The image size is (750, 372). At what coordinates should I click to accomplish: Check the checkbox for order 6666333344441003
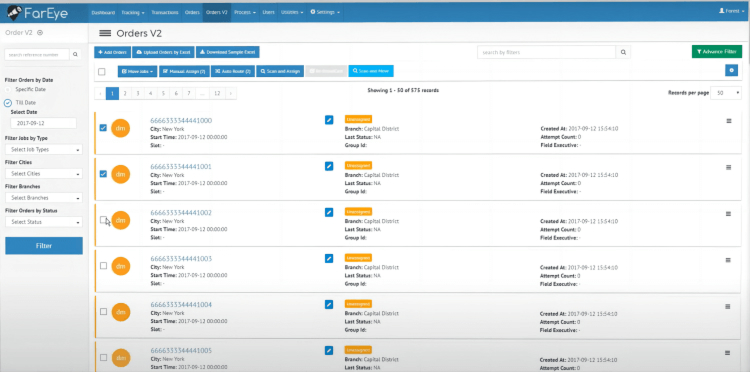point(103,265)
